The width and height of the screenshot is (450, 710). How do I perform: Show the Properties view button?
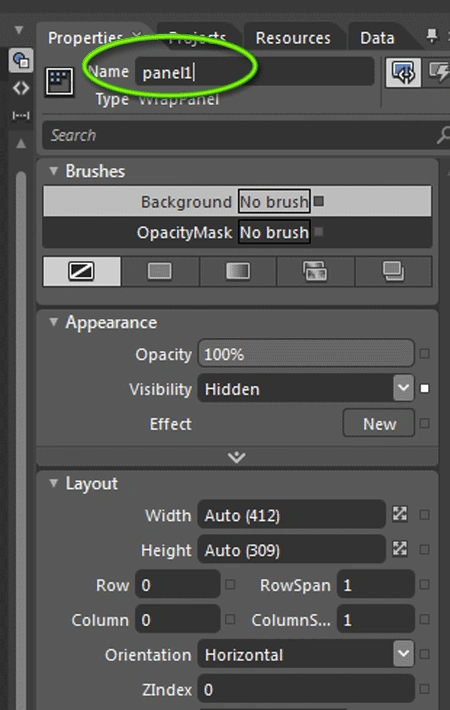point(403,72)
